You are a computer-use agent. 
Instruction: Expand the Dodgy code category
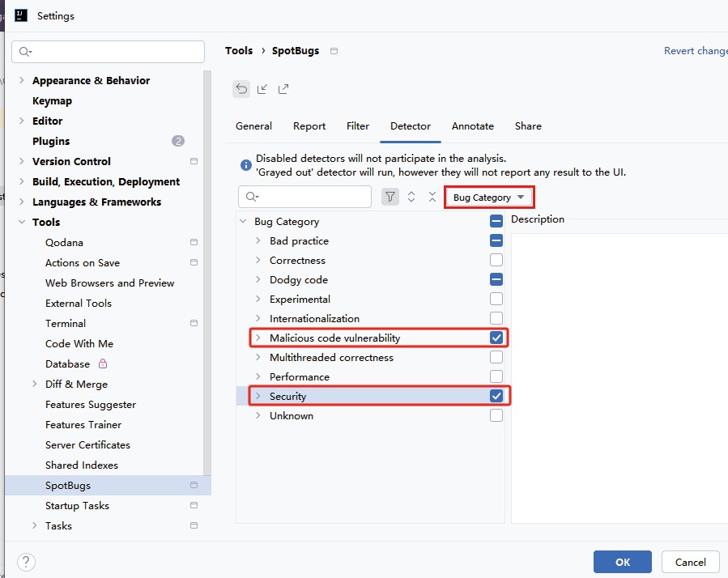point(258,279)
